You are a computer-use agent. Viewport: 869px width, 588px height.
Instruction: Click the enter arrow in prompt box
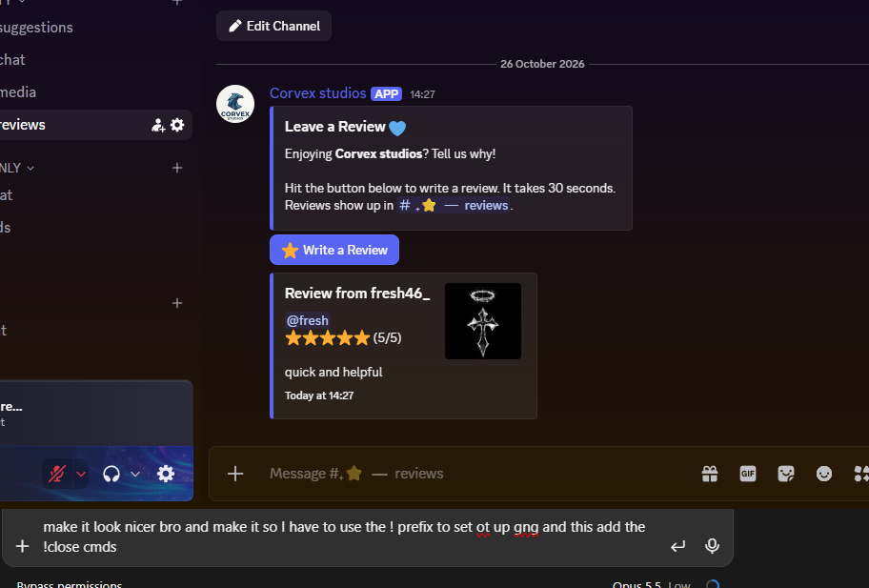tap(677, 546)
